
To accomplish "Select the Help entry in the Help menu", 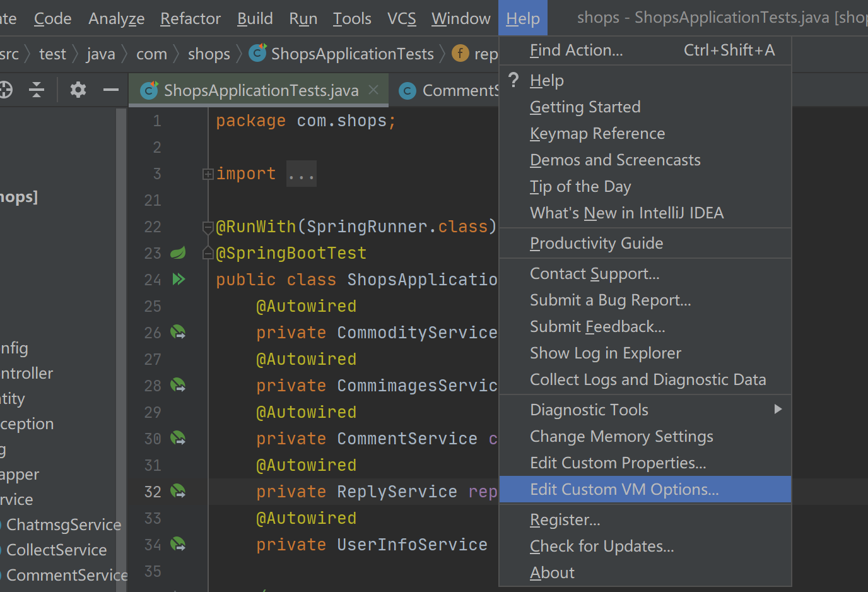I will 645,80.
